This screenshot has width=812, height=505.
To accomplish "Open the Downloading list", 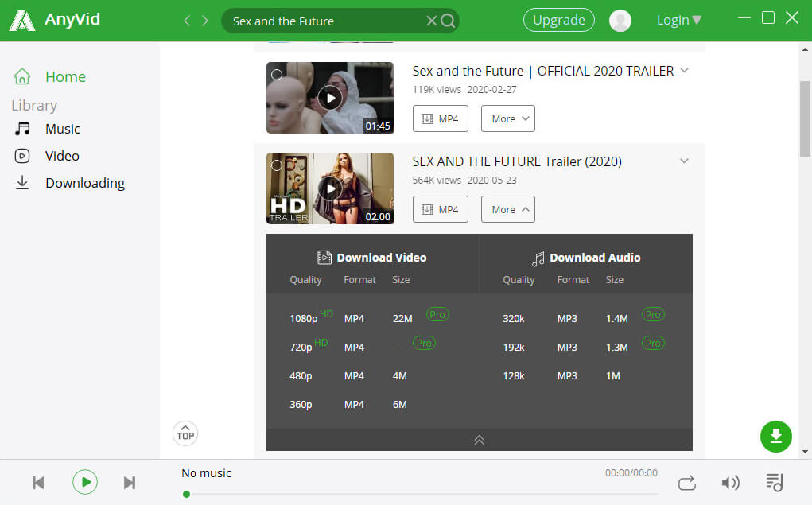I will click(x=85, y=183).
